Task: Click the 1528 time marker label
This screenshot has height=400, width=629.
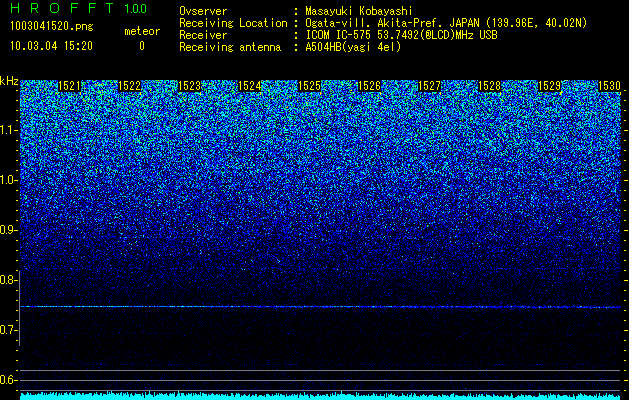Action: point(489,86)
